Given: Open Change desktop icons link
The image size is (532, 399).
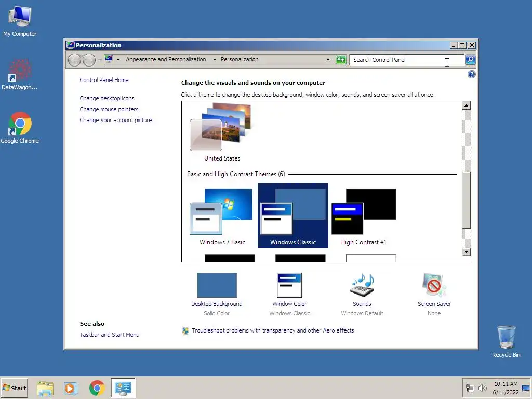Looking at the screenshot, I should coord(107,98).
